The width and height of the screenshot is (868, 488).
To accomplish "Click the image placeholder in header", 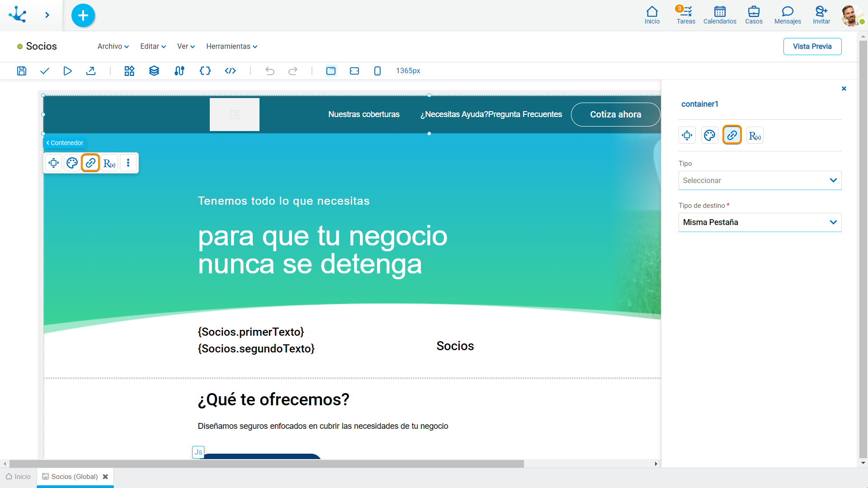I will [x=235, y=114].
